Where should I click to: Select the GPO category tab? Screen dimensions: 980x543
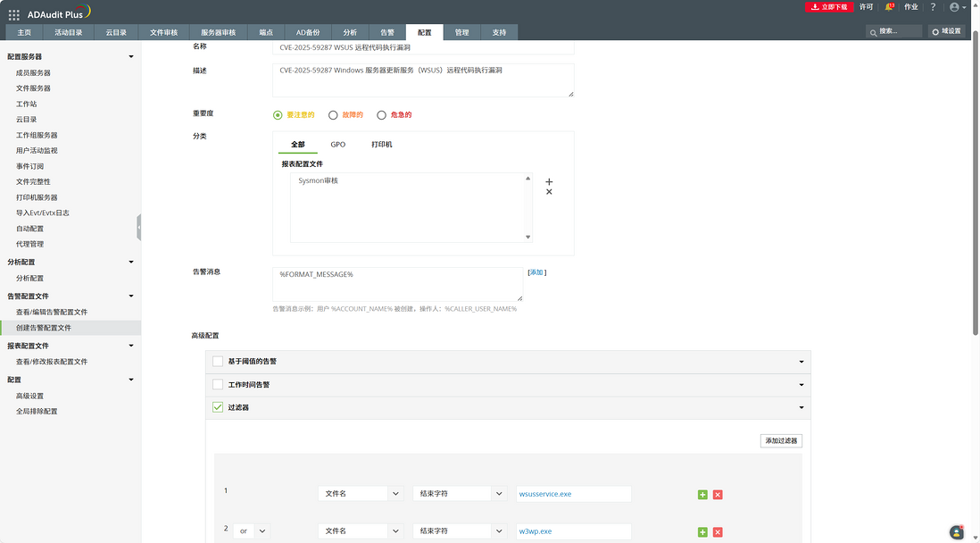tap(337, 145)
